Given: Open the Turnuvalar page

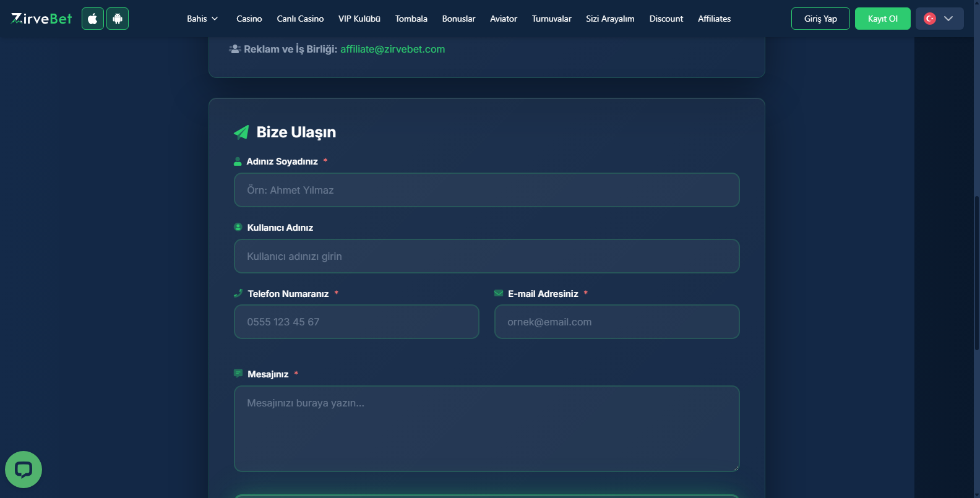Looking at the screenshot, I should point(552,19).
